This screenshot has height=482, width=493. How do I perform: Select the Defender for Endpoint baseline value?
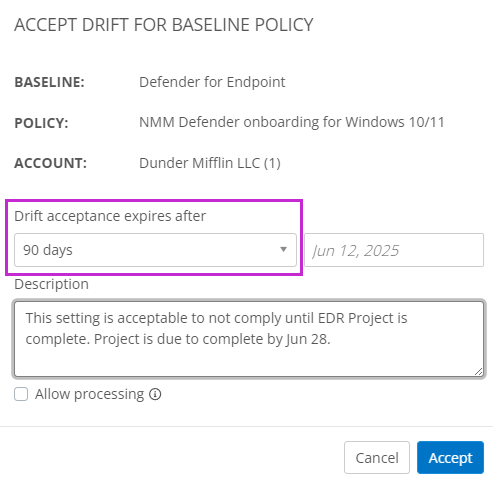212,82
